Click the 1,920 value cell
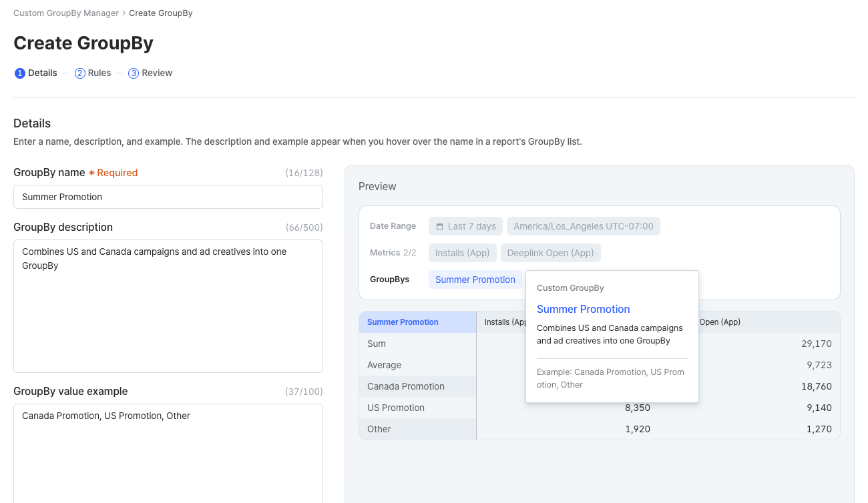Screen dimensions: 868x503 [x=638, y=429]
